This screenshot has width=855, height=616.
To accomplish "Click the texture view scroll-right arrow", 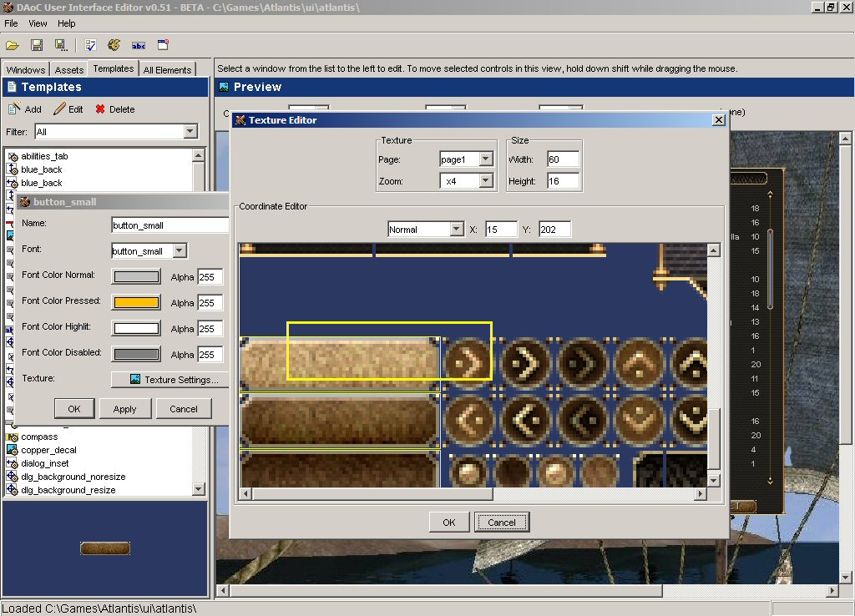I will [x=701, y=493].
